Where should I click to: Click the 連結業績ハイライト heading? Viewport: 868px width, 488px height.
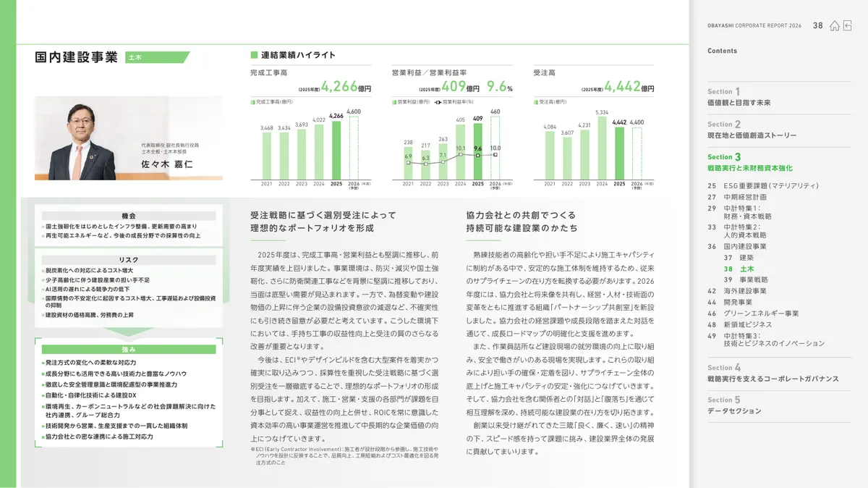pyautogui.click(x=297, y=55)
